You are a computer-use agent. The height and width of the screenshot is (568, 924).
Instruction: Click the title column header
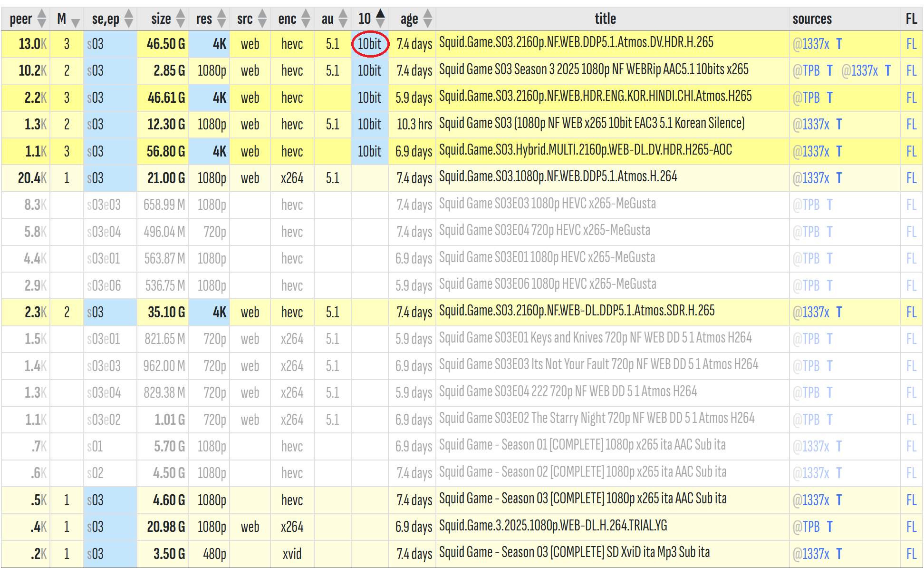click(605, 19)
